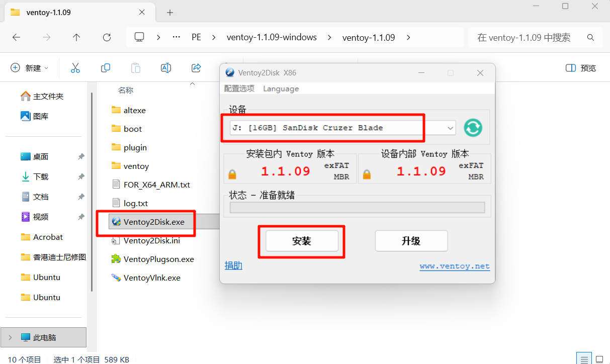
Task: Go back in File Explorer
Action: pos(16,37)
